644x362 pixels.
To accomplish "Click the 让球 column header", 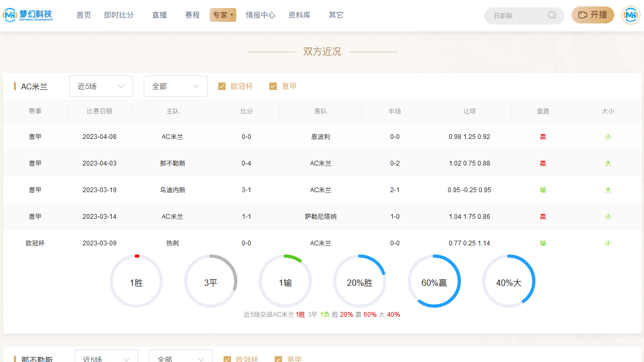I will click(469, 111).
